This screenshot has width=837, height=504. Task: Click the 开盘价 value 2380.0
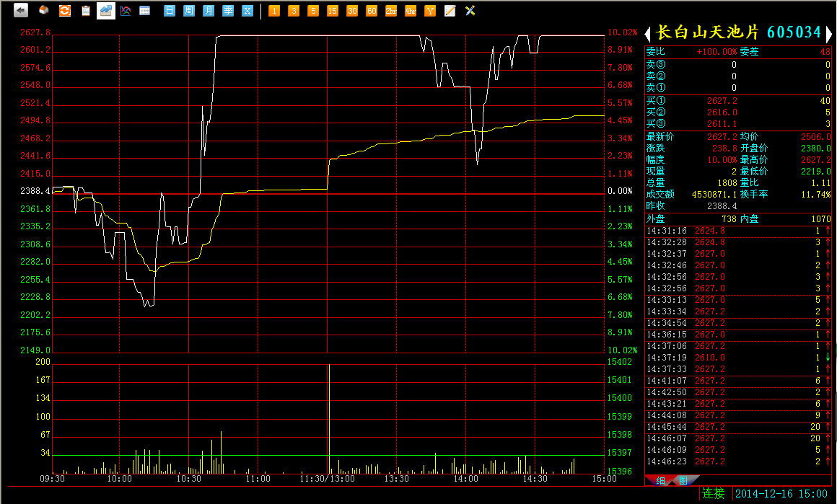coord(815,149)
